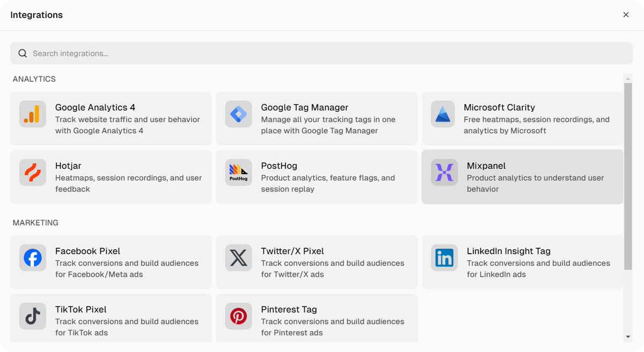Click 'Product analytics to understand user behavior' text
This screenshot has height=352, width=644.
(536, 183)
